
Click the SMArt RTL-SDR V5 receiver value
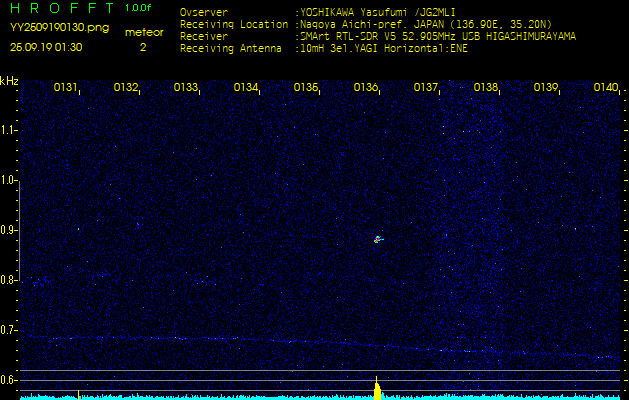(x=438, y=37)
